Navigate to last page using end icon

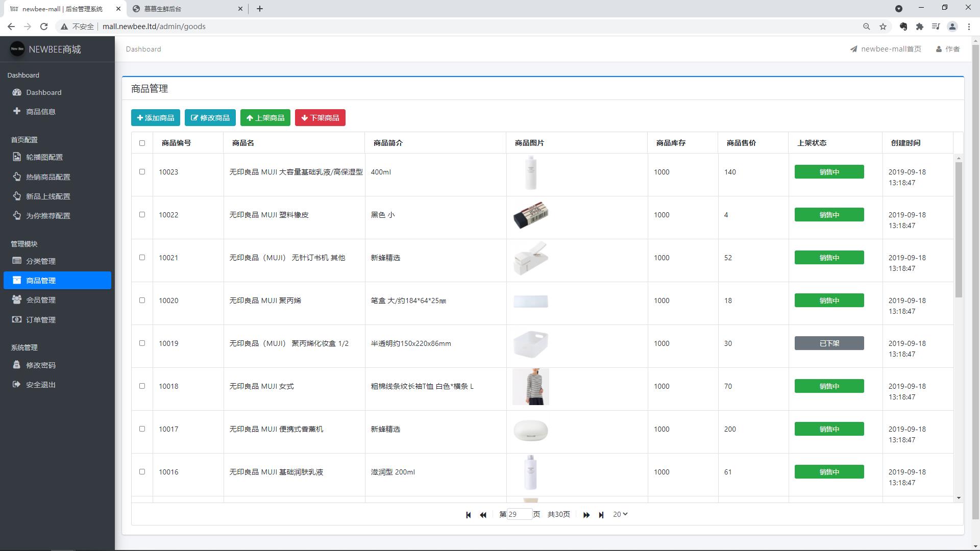(x=601, y=515)
